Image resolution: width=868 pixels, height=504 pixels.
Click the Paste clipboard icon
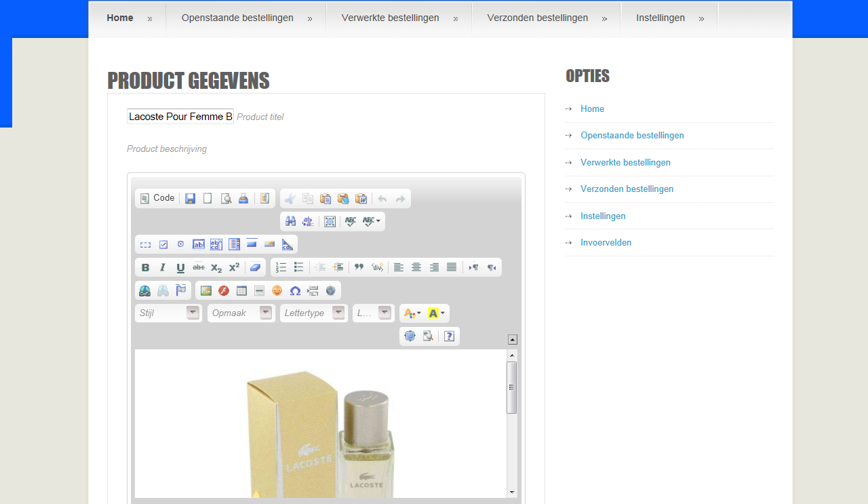coord(325,199)
